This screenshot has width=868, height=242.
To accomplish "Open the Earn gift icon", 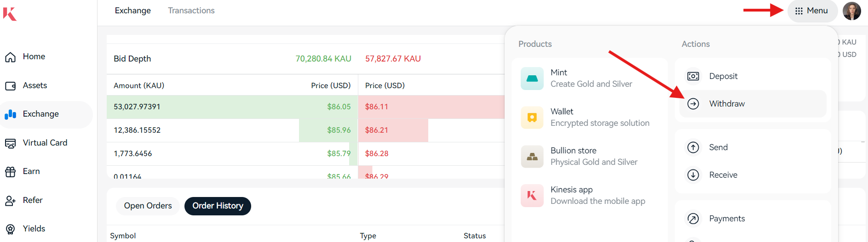I will pyautogui.click(x=11, y=172).
